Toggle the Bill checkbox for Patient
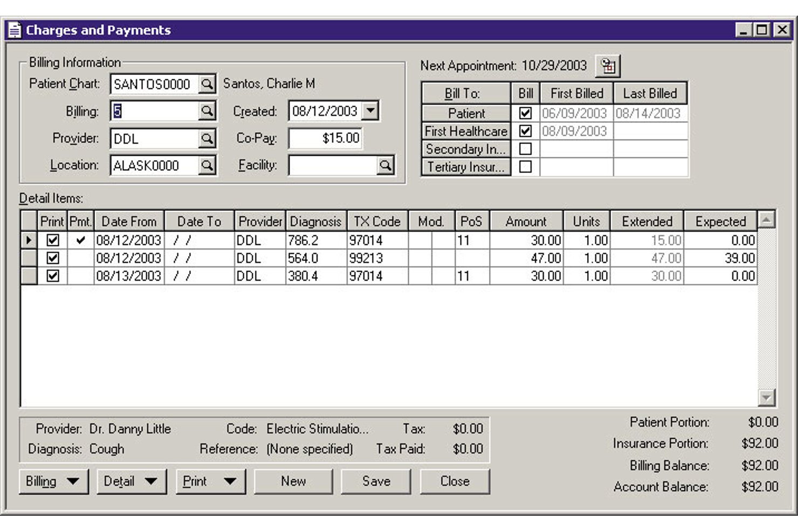Image resolution: width=798 pixels, height=532 pixels. [525, 113]
